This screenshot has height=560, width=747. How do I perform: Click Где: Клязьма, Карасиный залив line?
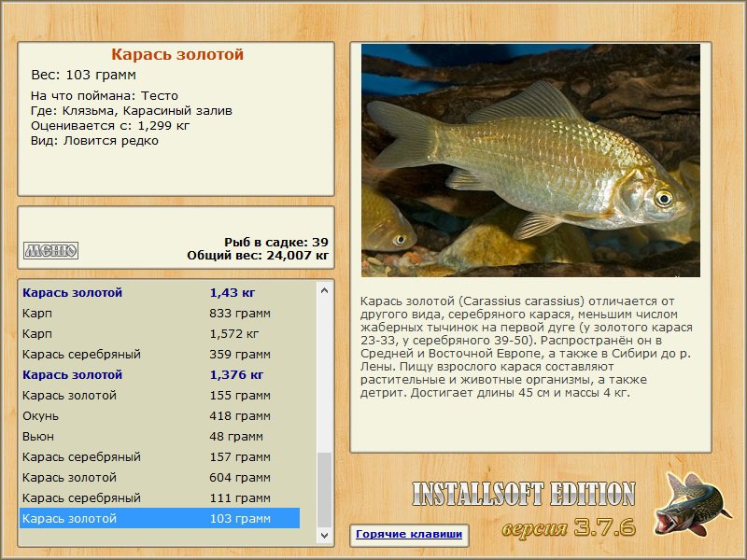[132, 111]
